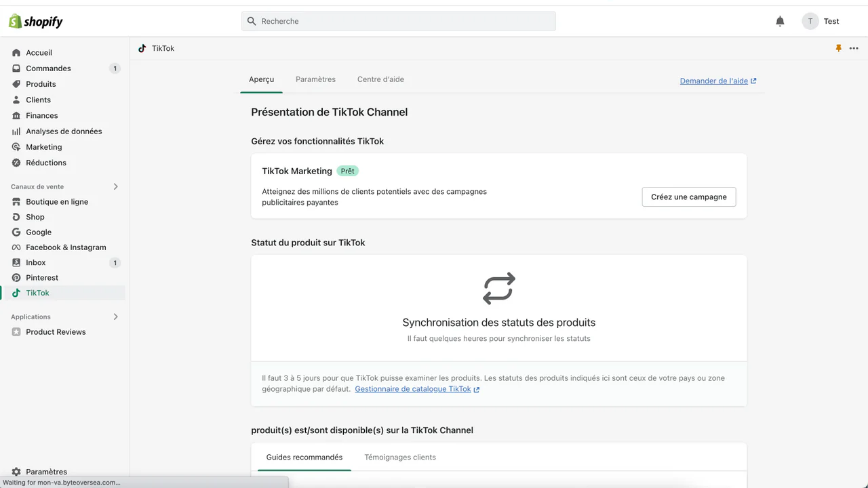Click the Clients person icon
Screen dimensions: 868x488
pyautogui.click(x=16, y=100)
